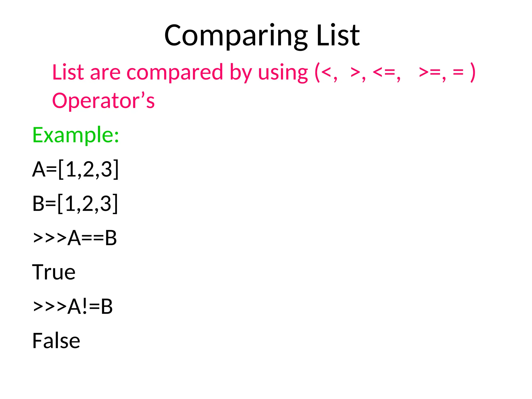Image resolution: width=532 pixels, height=399 pixels.
Task: Click the word 'List' in the title
Action: point(338,35)
